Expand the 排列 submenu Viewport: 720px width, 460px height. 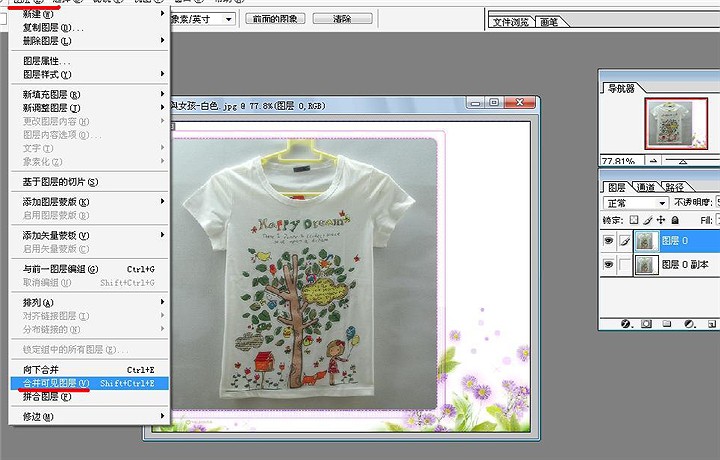pos(162,302)
